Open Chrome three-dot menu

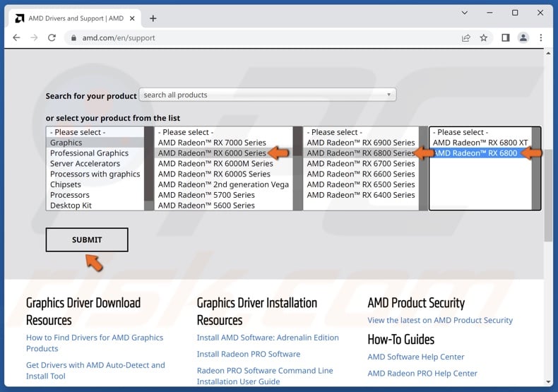(x=541, y=37)
